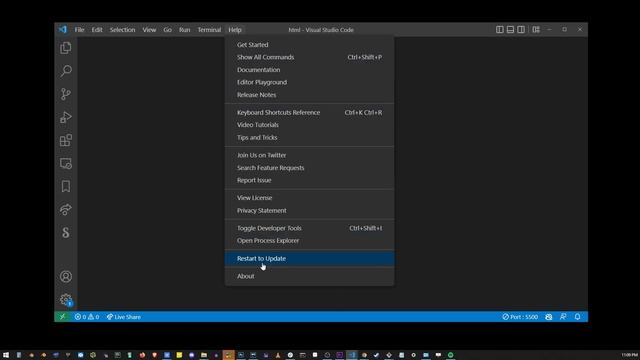
Task: Open Privacy Statement
Action: pyautogui.click(x=309, y=211)
